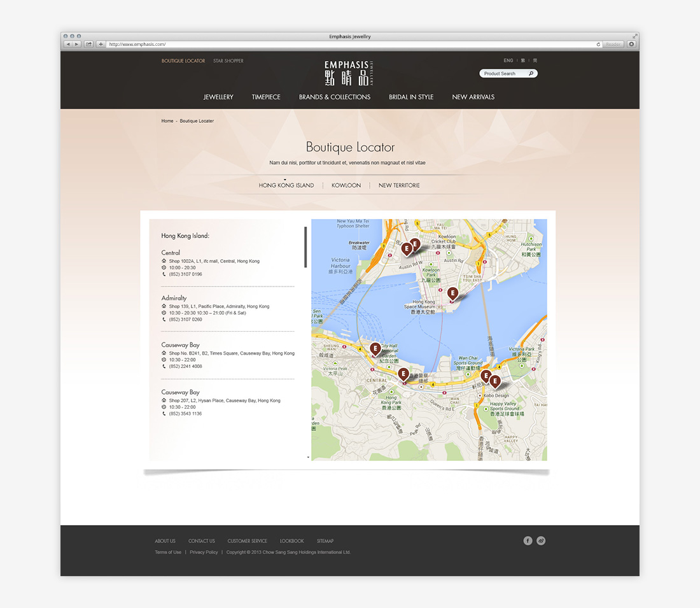
Task: Select the New Territorie tab
Action: point(399,185)
